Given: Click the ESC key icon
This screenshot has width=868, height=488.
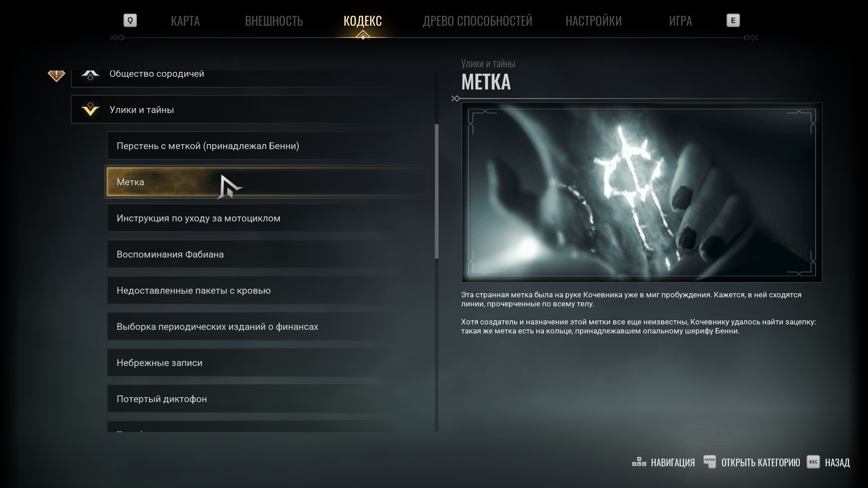Looking at the screenshot, I should click(x=813, y=462).
